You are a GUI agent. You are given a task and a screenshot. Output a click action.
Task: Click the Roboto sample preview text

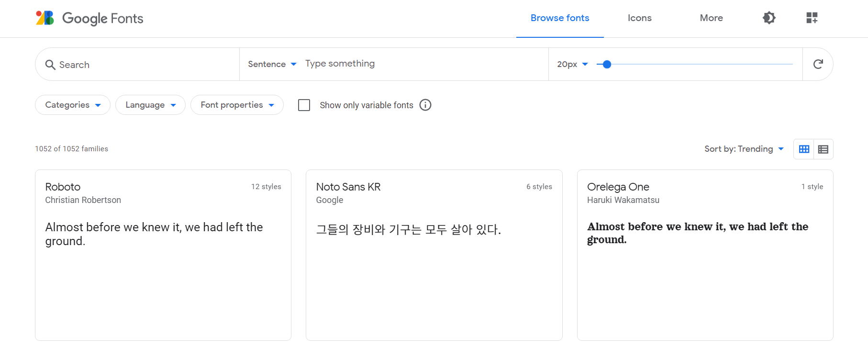(x=154, y=234)
